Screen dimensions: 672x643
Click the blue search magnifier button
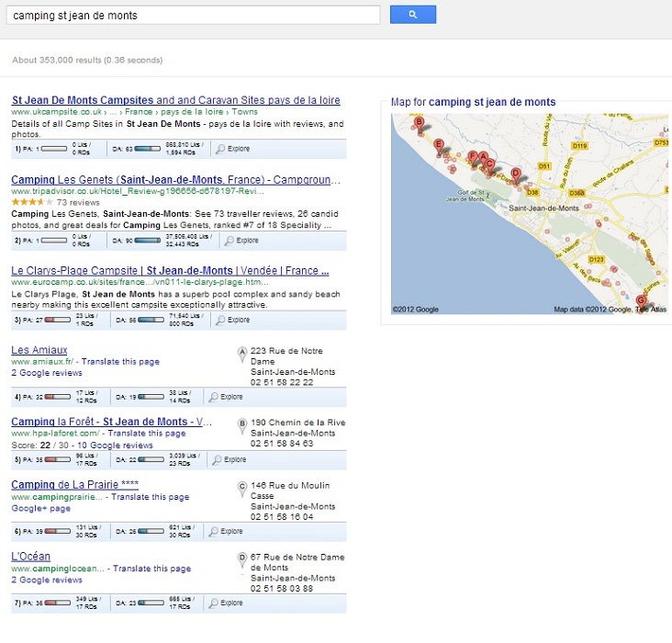pyautogui.click(x=413, y=15)
